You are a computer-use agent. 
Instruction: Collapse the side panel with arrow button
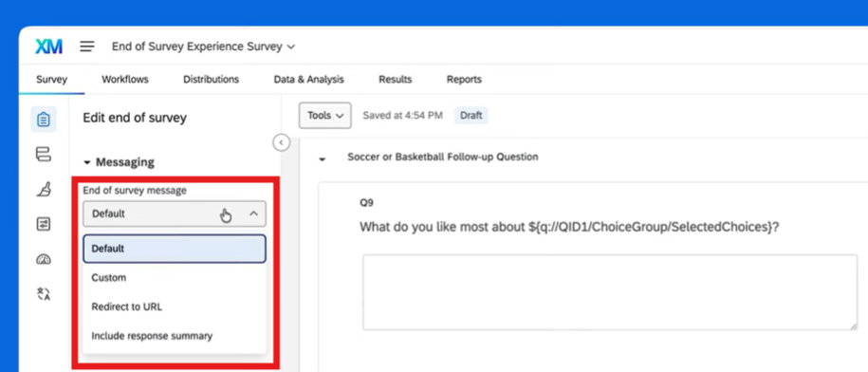pyautogui.click(x=281, y=142)
